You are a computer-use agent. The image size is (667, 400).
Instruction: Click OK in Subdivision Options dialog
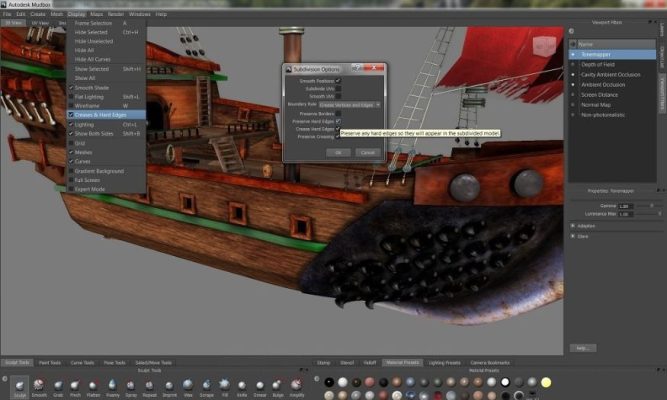[x=337, y=152]
